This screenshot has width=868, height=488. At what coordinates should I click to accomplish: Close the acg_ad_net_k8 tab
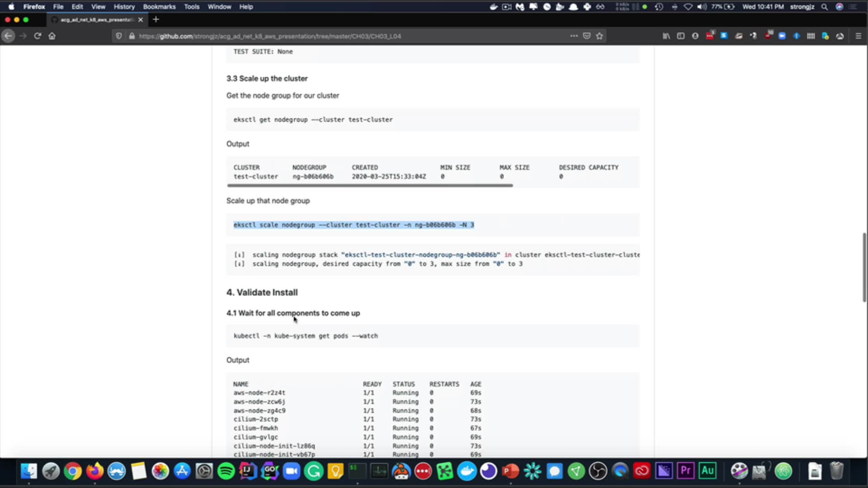coord(141,20)
